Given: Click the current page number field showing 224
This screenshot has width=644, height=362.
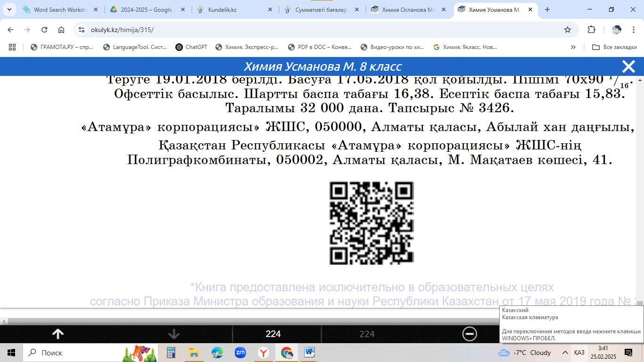Looking at the screenshot, I should click(x=277, y=334).
